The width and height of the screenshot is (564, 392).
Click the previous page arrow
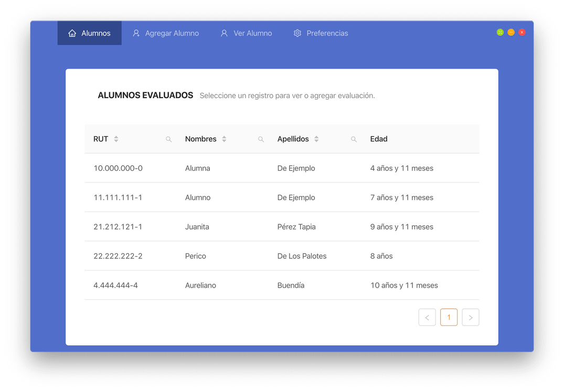pos(427,317)
